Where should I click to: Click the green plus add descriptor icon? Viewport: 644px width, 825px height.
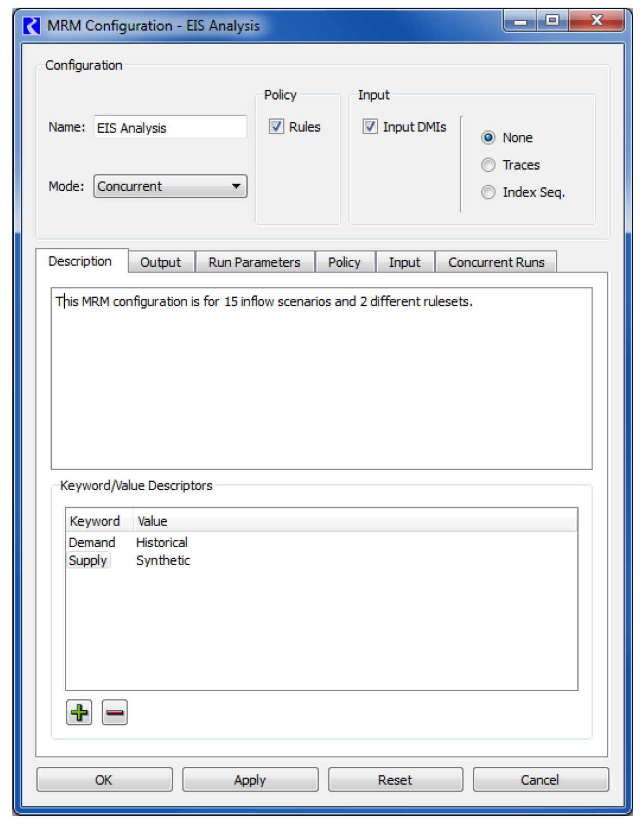79,712
